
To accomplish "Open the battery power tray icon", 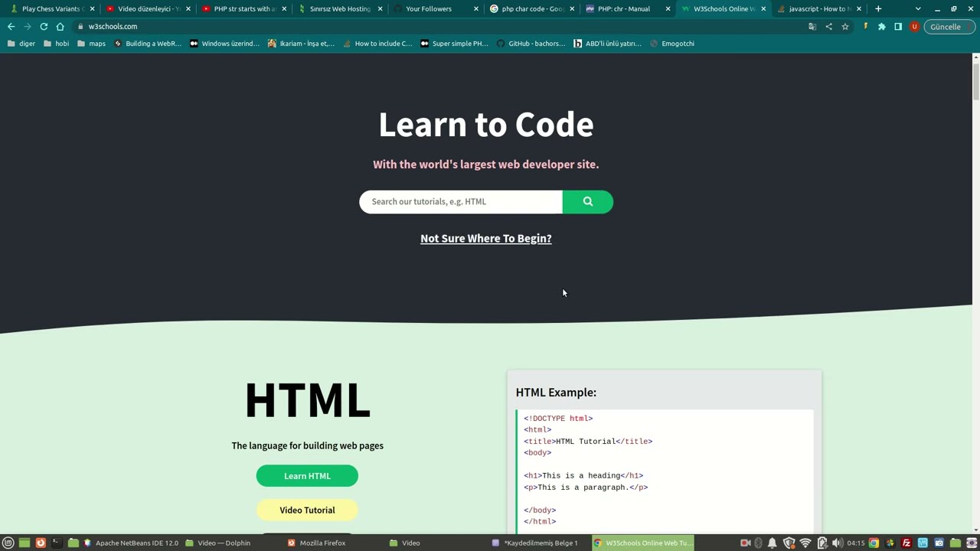I will 822,543.
